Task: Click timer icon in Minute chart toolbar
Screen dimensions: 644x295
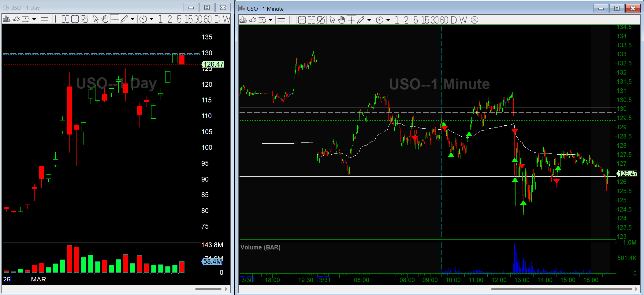Action: [x=380, y=20]
